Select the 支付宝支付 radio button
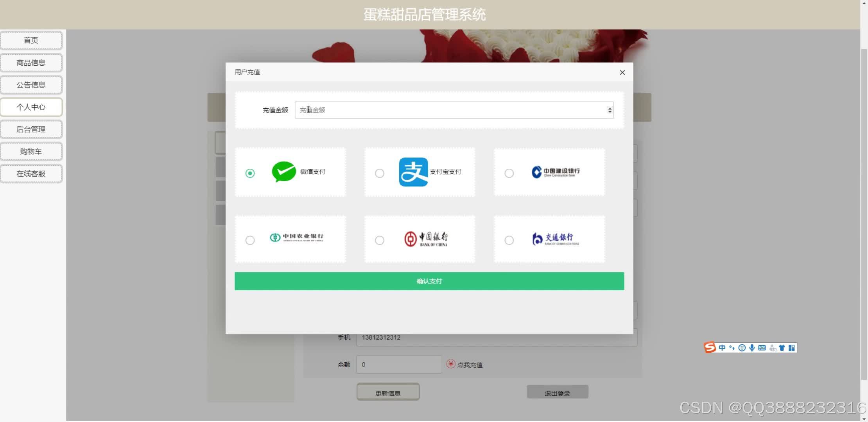Viewport: 868px width, 422px height. [379, 173]
